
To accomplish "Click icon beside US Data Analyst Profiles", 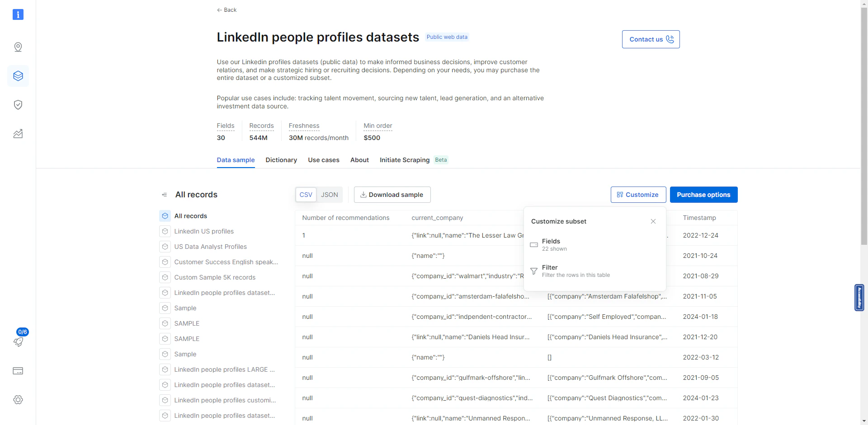I will tap(165, 247).
